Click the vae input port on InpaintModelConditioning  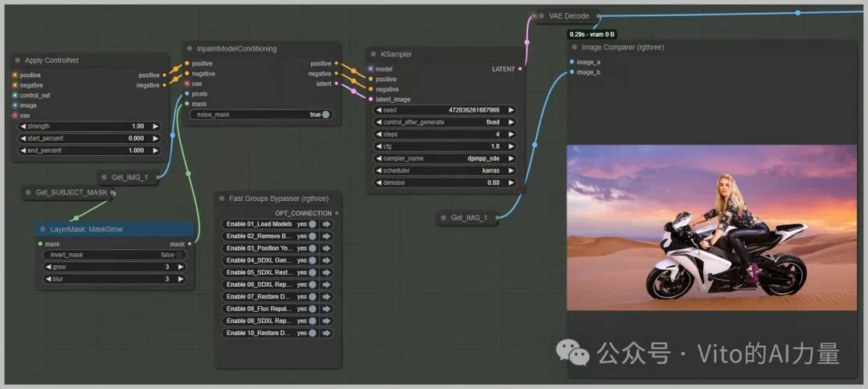(x=186, y=84)
